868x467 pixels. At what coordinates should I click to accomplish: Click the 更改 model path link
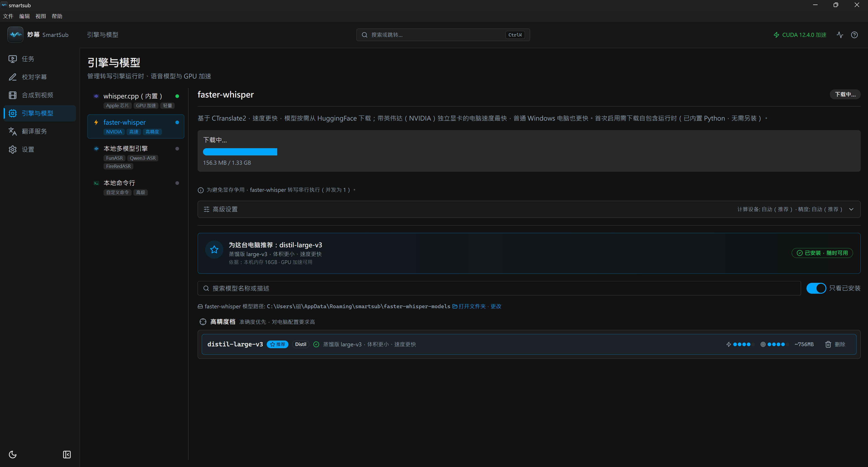tap(496, 306)
